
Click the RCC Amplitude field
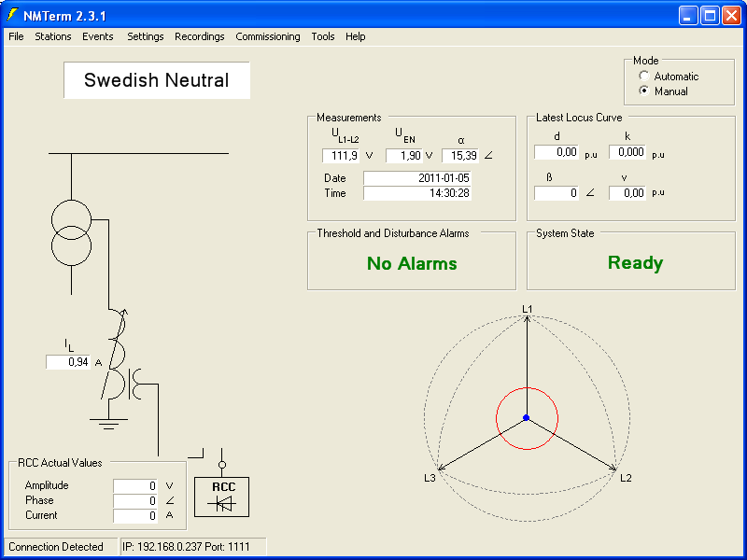tap(135, 485)
